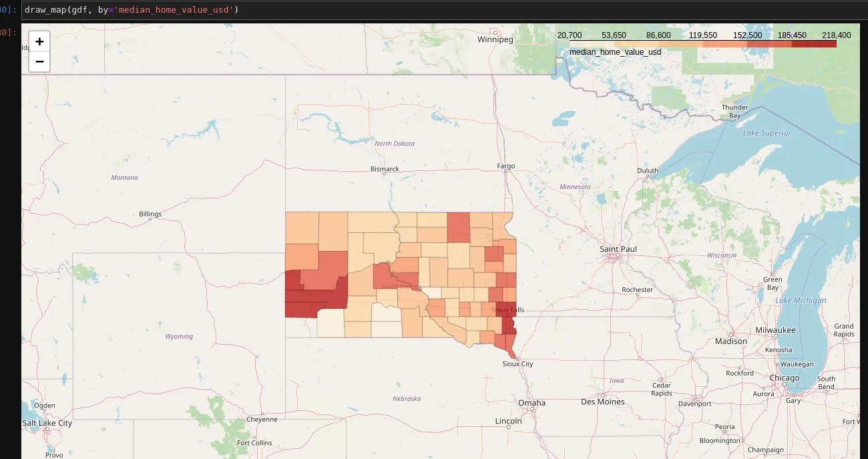Click the Des Moines city label
This screenshot has width=868, height=459.
(602, 402)
